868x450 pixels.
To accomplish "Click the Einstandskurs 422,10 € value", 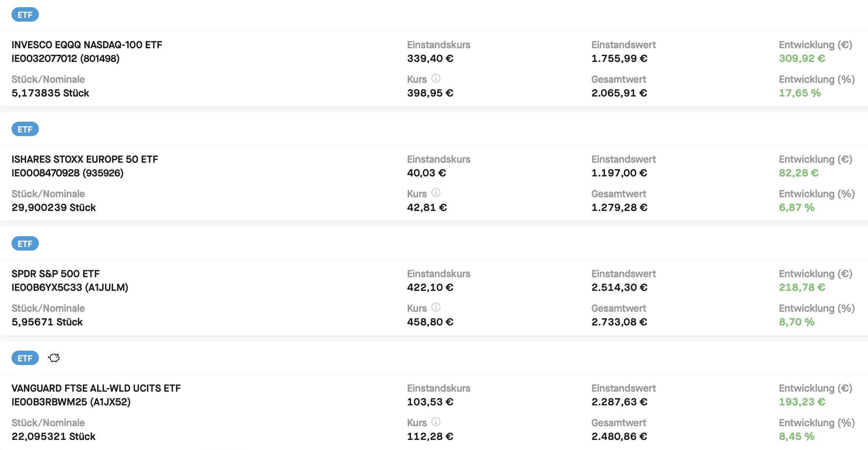I will click(430, 288).
